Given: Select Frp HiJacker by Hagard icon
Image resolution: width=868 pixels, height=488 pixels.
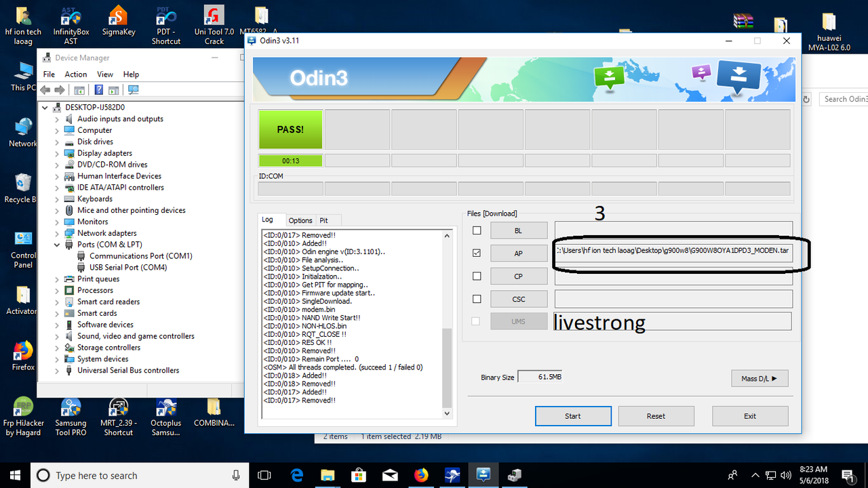Looking at the screenshot, I should click(24, 417).
